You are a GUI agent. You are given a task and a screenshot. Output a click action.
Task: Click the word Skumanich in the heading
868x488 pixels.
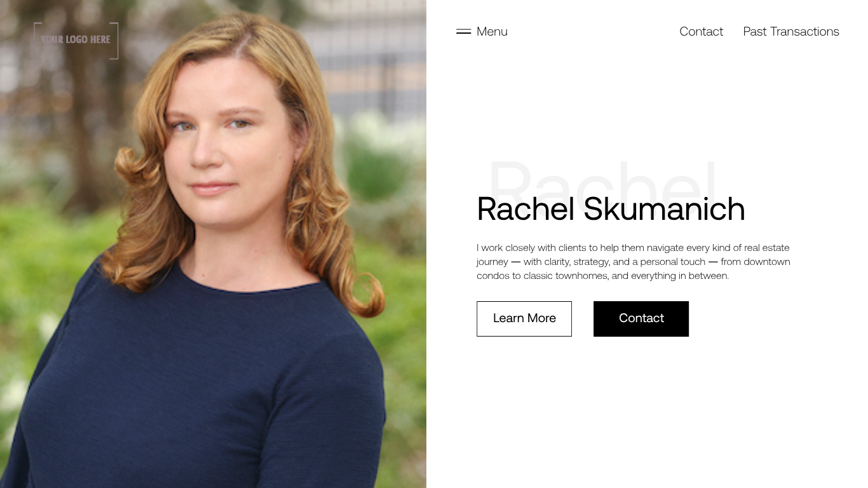[x=664, y=209]
